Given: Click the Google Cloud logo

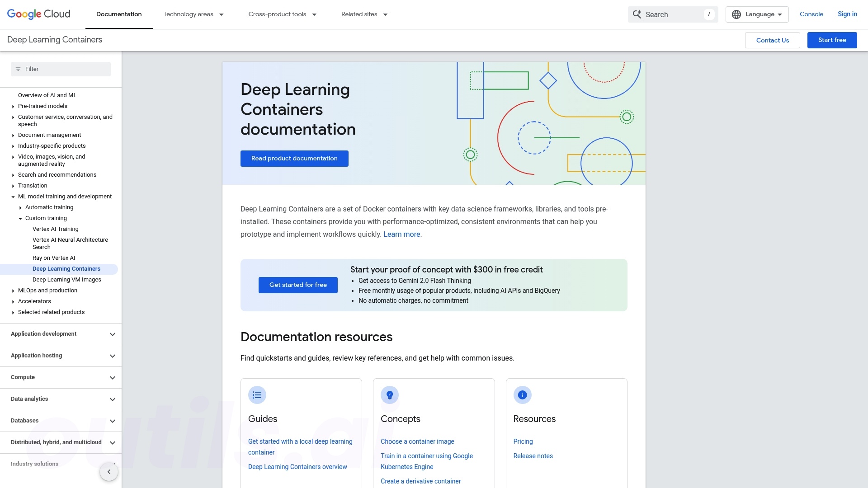Looking at the screenshot, I should 39,14.
